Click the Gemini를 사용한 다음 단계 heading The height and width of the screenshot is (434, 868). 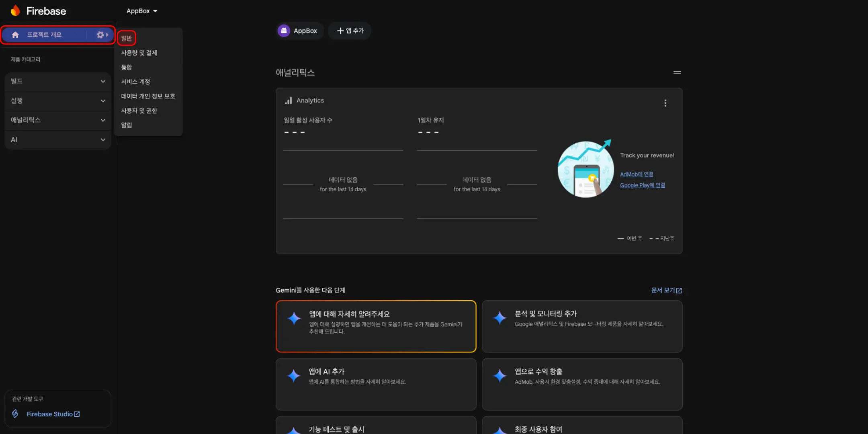pos(310,290)
